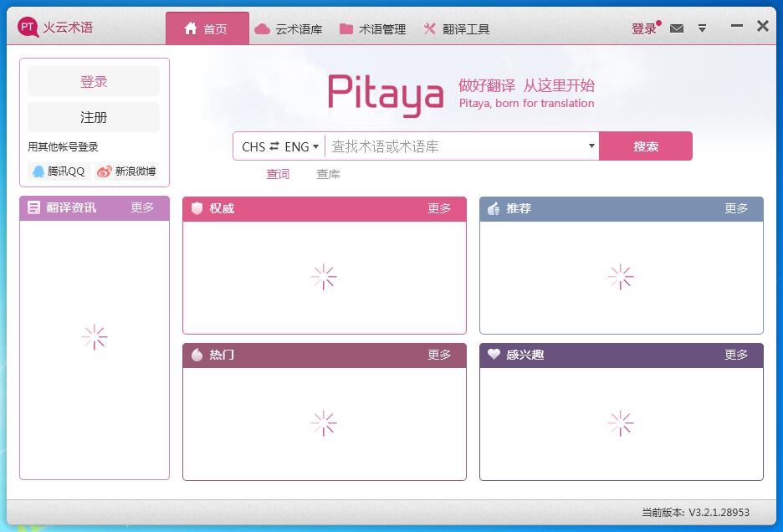Viewport: 783px width, 532px height.
Task: Open the 云术语库 tab
Action: tap(289, 29)
